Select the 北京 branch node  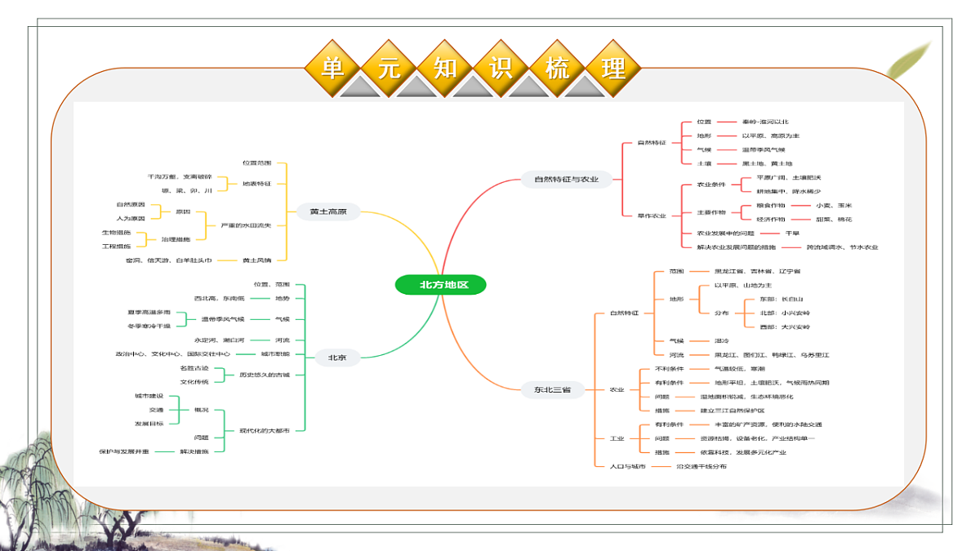coord(336,358)
